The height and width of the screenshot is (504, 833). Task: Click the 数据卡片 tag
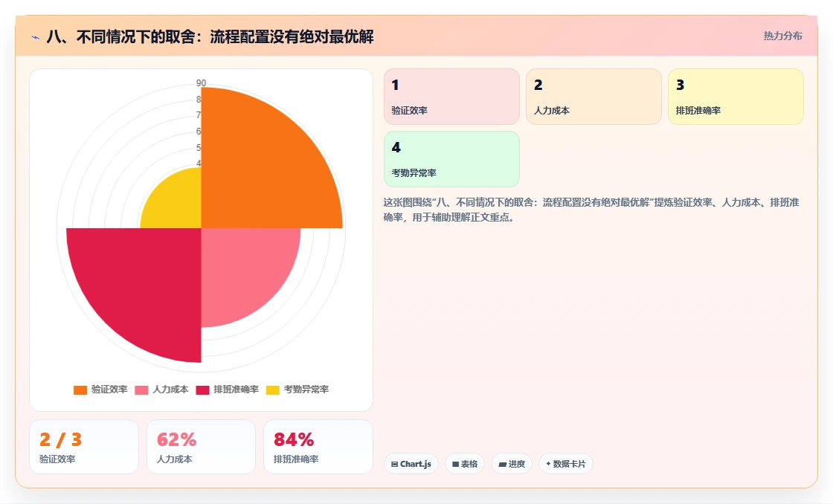[566, 464]
